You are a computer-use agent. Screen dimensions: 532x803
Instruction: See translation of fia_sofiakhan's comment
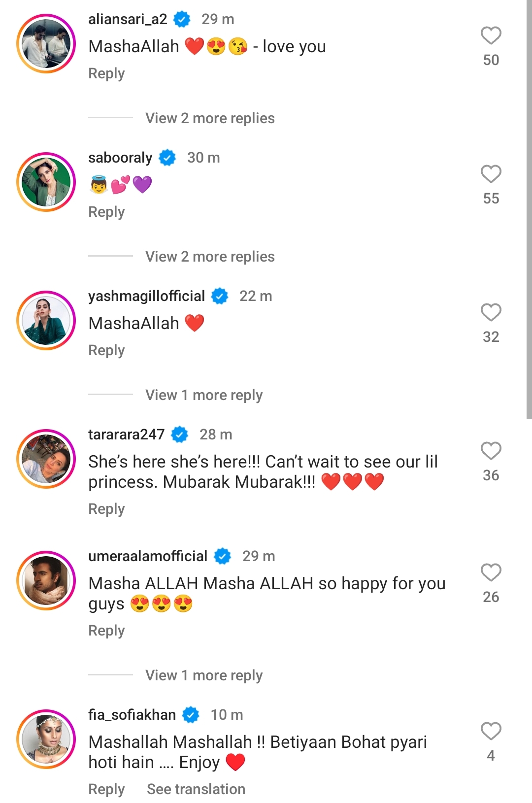pos(196,789)
